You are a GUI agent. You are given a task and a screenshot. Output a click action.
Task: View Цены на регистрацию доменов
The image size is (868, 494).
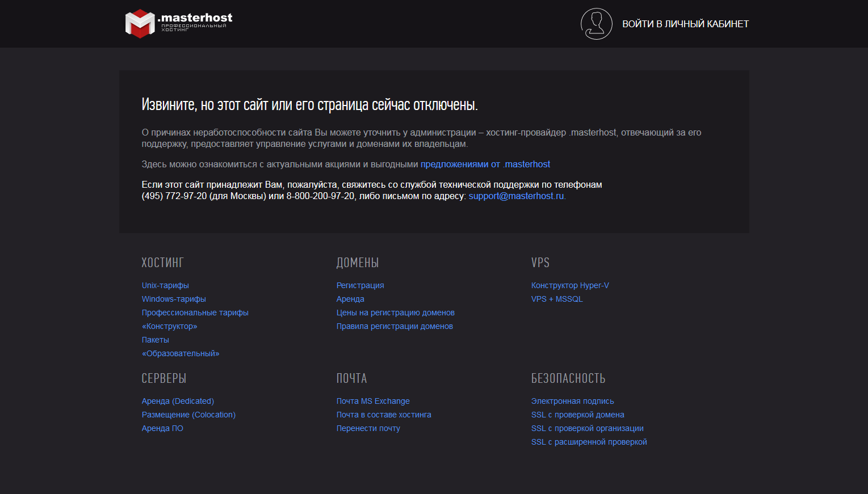pyautogui.click(x=396, y=313)
